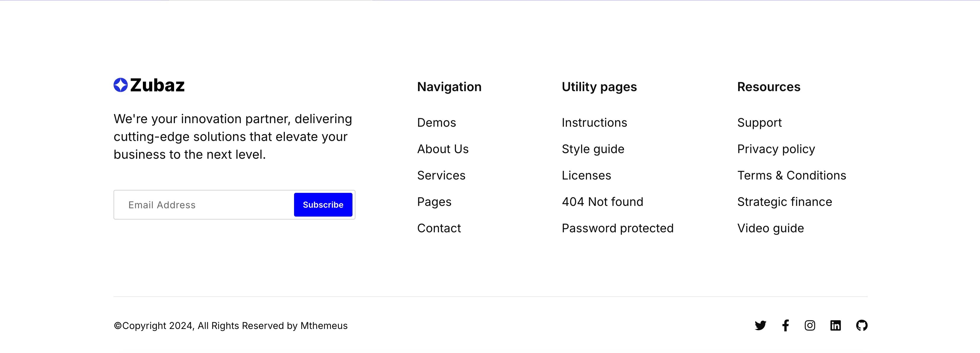Open 404 Not found page
This screenshot has height=353, width=980.
click(602, 202)
